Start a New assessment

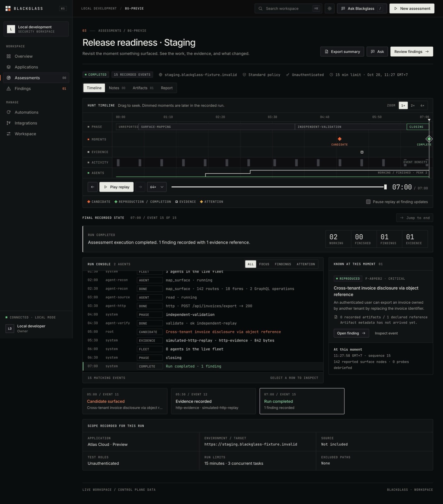(x=412, y=9)
